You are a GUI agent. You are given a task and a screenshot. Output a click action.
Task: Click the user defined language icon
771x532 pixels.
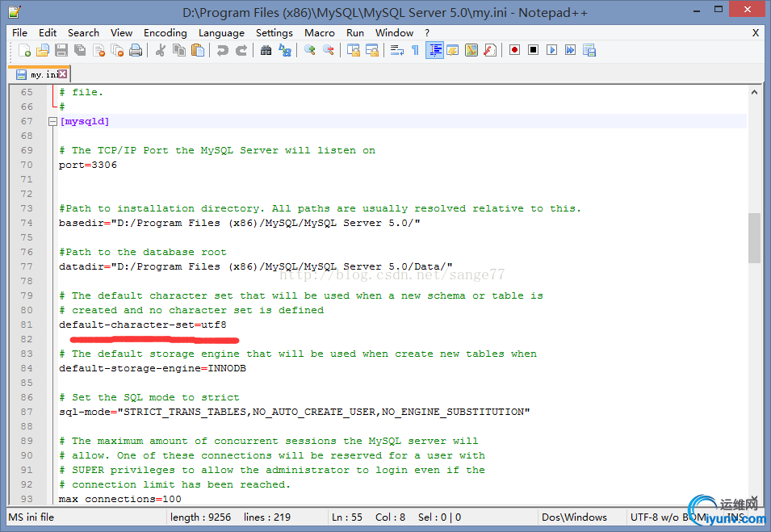(453, 50)
